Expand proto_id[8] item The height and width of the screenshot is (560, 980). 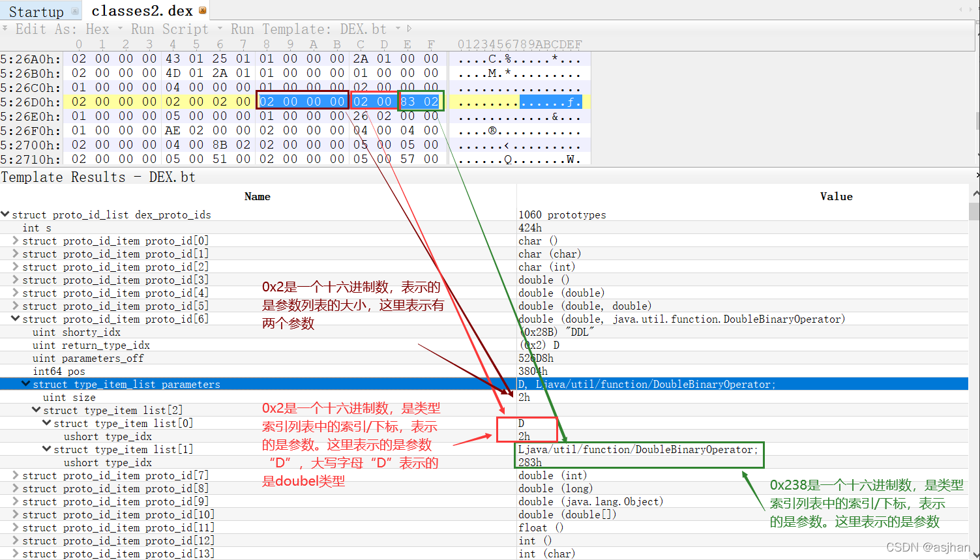point(16,488)
